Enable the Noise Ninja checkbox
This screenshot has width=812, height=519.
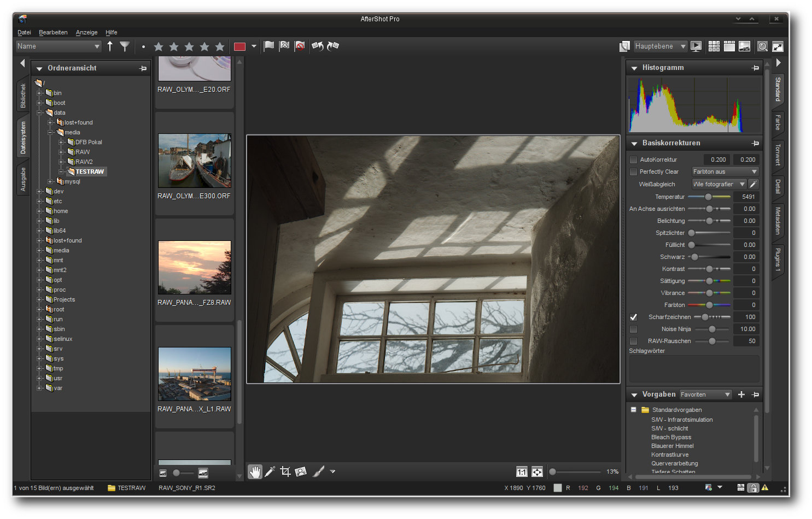click(x=633, y=329)
